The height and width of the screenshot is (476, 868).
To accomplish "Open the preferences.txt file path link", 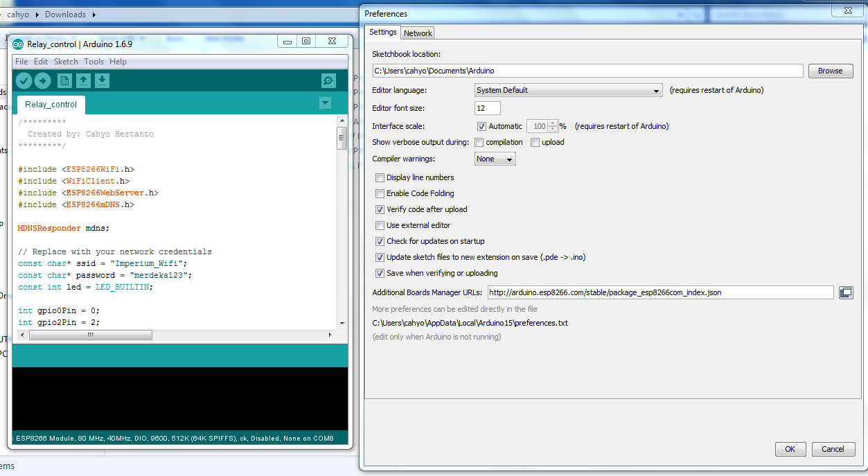I will tap(470, 323).
